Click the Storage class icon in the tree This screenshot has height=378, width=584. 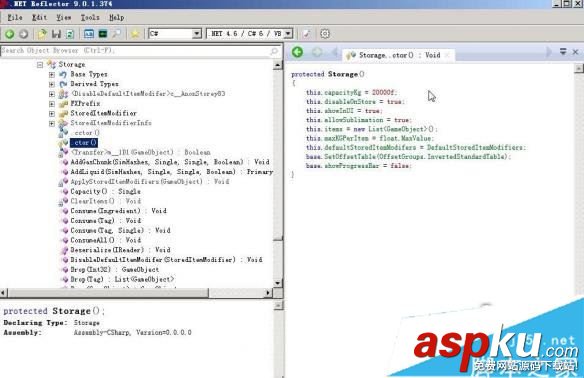51,64
